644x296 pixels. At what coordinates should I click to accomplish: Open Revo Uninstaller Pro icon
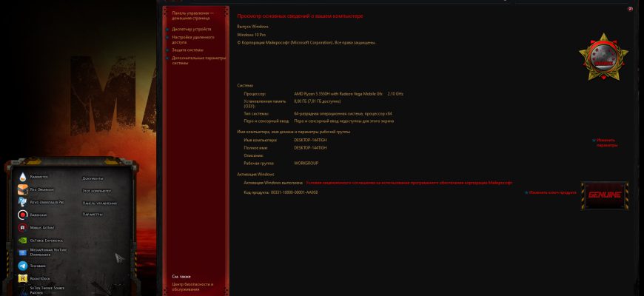tap(23, 202)
